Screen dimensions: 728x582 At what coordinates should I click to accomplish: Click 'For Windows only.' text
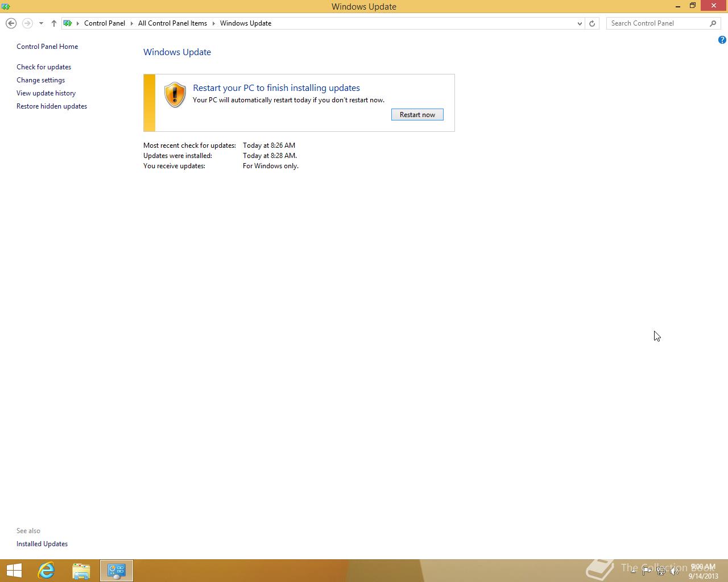point(271,166)
